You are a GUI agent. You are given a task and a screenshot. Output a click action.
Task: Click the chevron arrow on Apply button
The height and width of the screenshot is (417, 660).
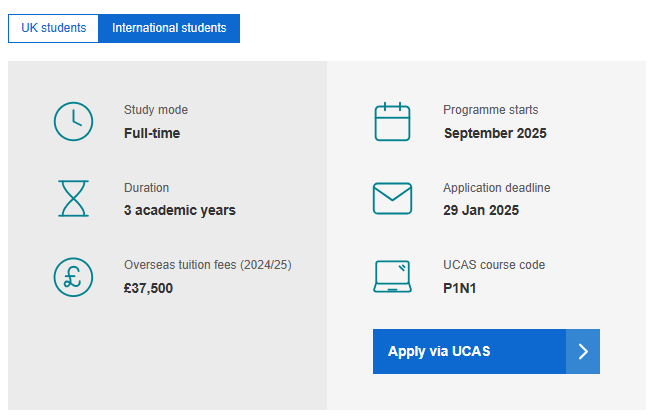click(583, 351)
